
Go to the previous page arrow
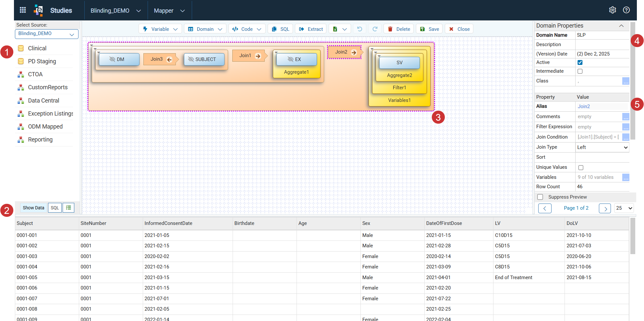545,208
